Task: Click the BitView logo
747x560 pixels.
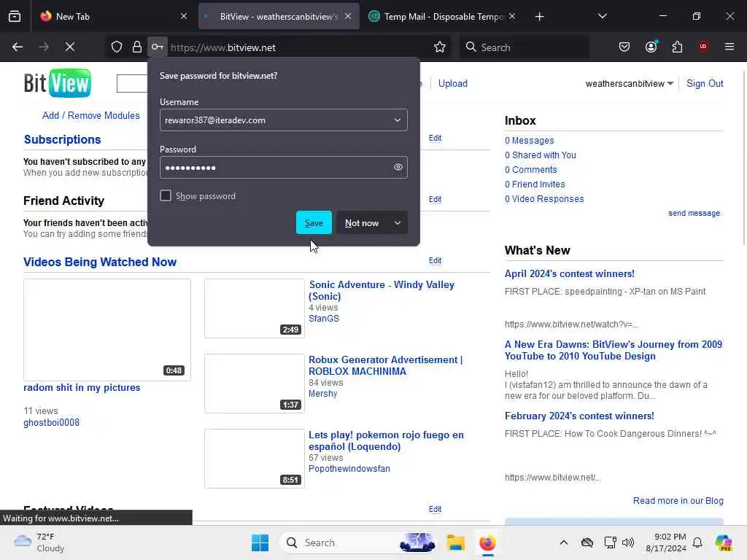Action: (x=58, y=83)
